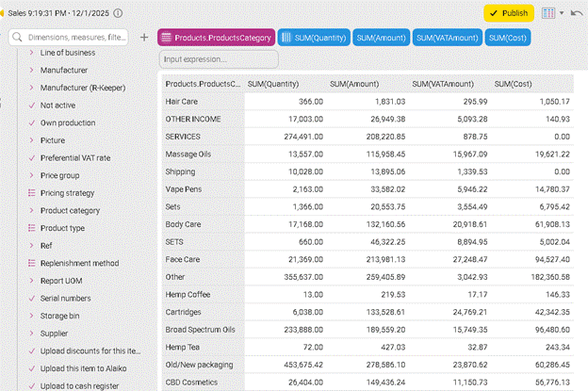Expand the Manufacturer dimension

click(x=31, y=70)
